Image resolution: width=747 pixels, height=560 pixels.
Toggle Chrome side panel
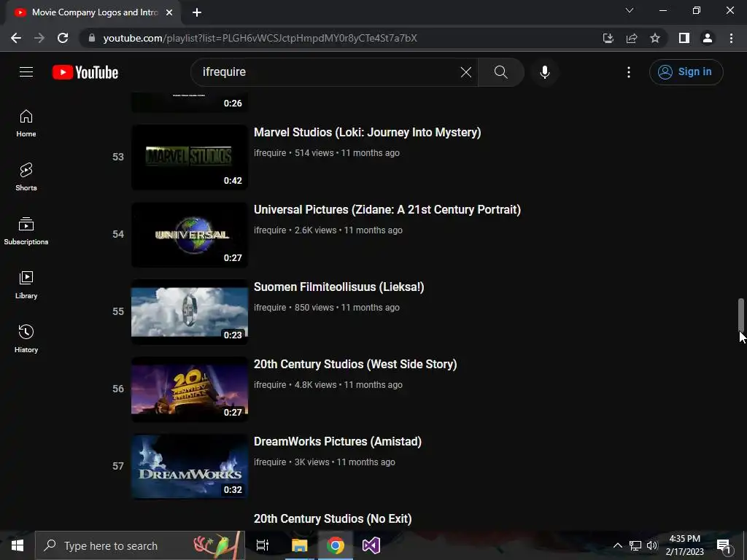coord(684,38)
